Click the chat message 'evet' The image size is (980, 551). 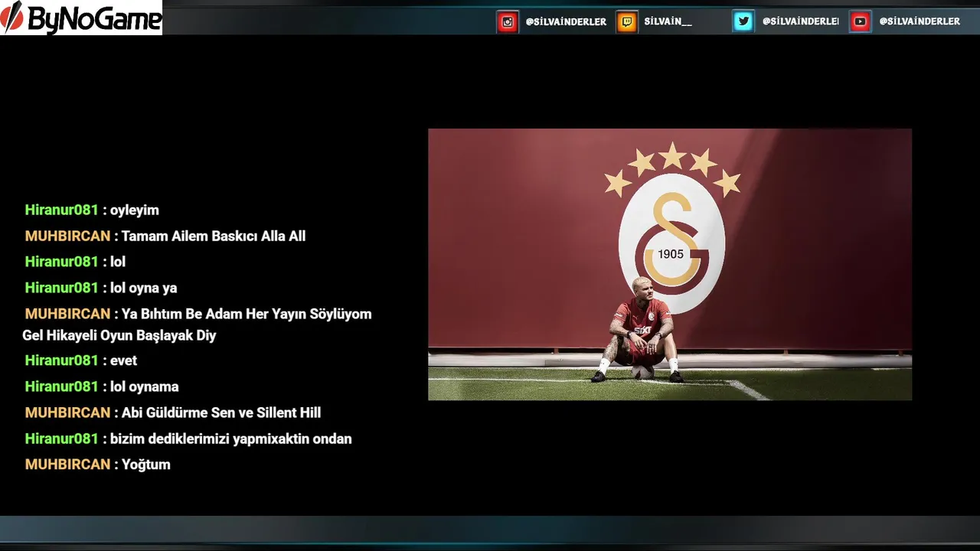[124, 360]
